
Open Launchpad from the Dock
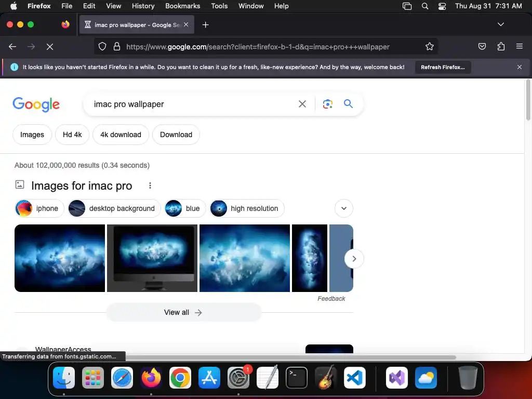pyautogui.click(x=93, y=377)
